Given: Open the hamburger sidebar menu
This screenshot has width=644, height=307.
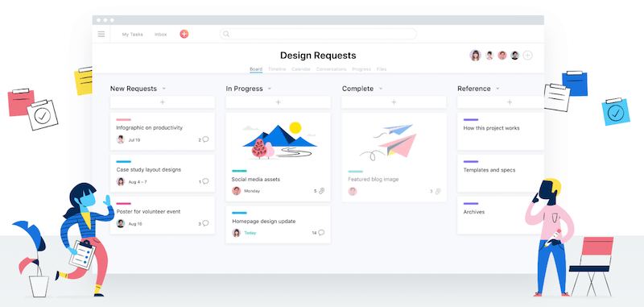Looking at the screenshot, I should click(101, 34).
